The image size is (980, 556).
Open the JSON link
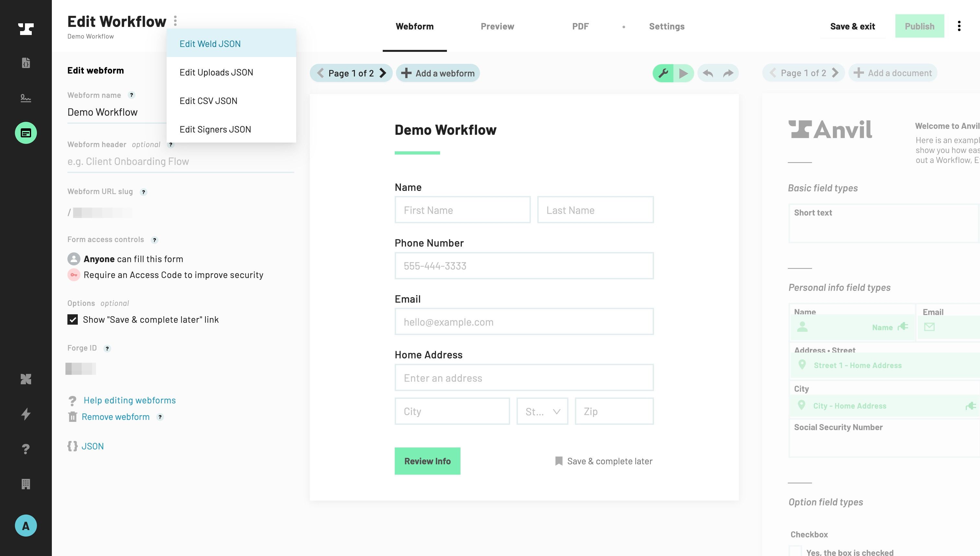click(92, 446)
